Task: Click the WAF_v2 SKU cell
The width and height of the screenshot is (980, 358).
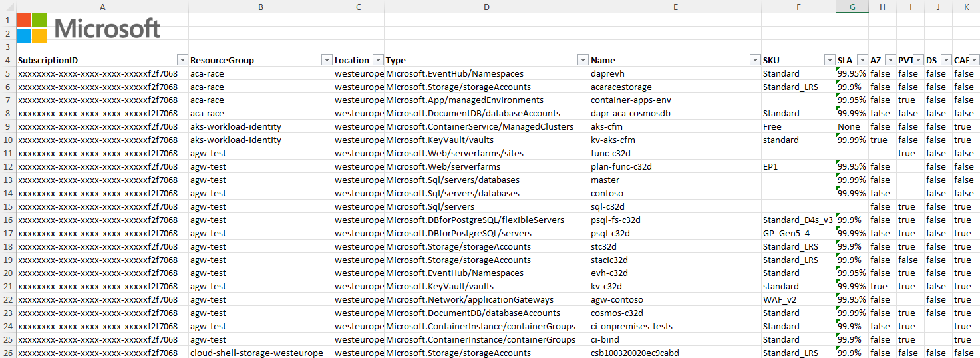Action: [798, 299]
